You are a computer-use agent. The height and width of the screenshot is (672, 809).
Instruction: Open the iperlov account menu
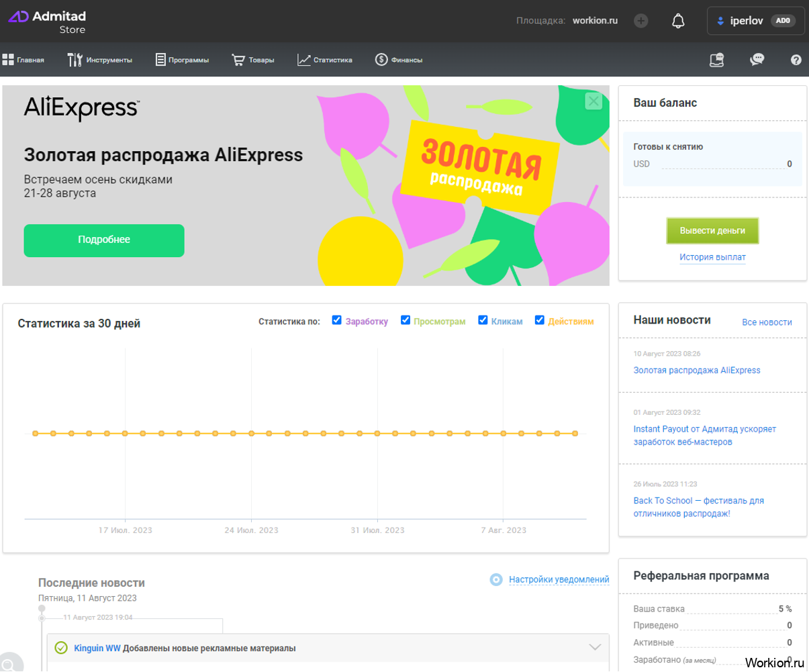[756, 21]
